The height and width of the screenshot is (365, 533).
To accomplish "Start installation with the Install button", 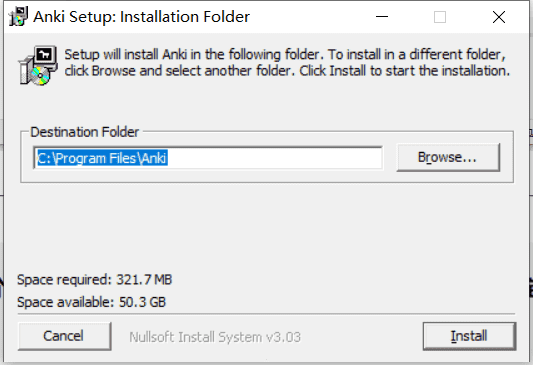I will [469, 336].
